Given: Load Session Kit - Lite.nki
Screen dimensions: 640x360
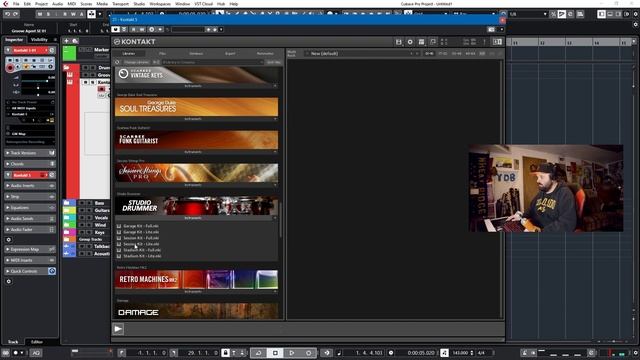Looking at the screenshot, I should [141, 244].
